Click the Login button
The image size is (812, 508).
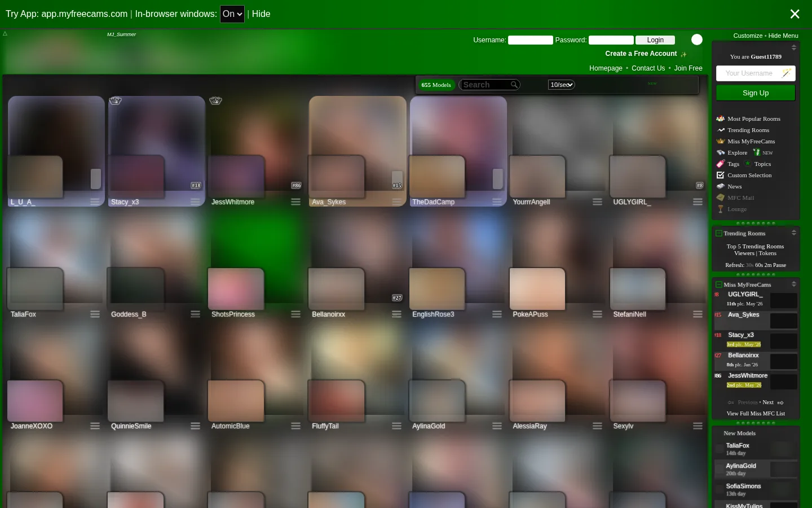tap(655, 40)
